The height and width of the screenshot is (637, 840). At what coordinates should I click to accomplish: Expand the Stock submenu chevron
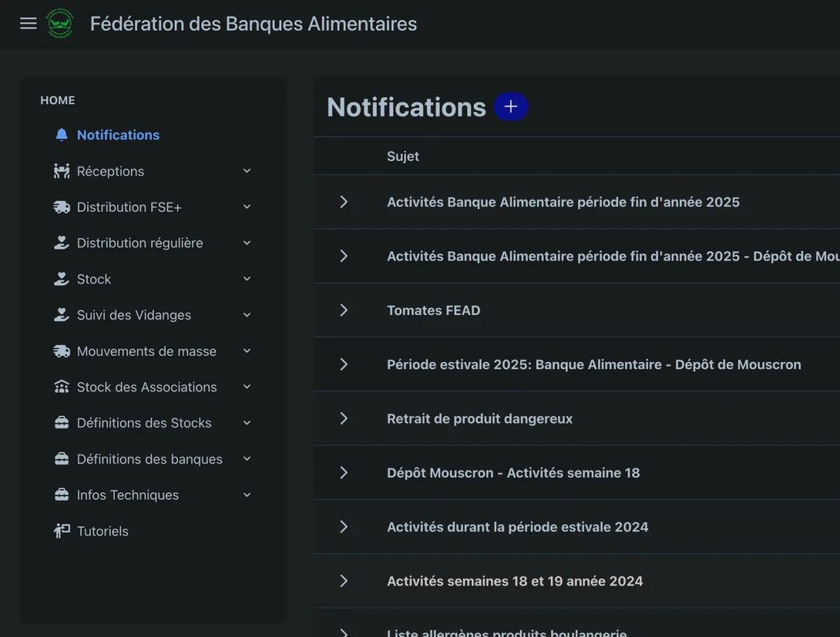[246, 279]
